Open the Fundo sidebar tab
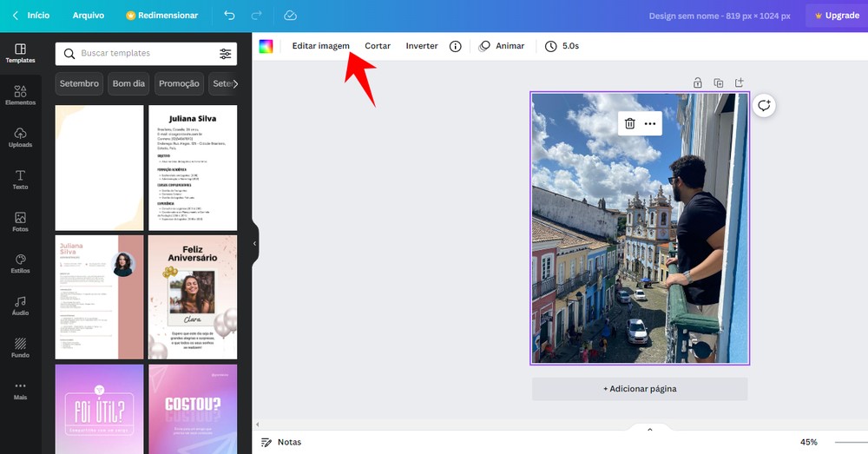This screenshot has height=454, width=868. [x=21, y=348]
